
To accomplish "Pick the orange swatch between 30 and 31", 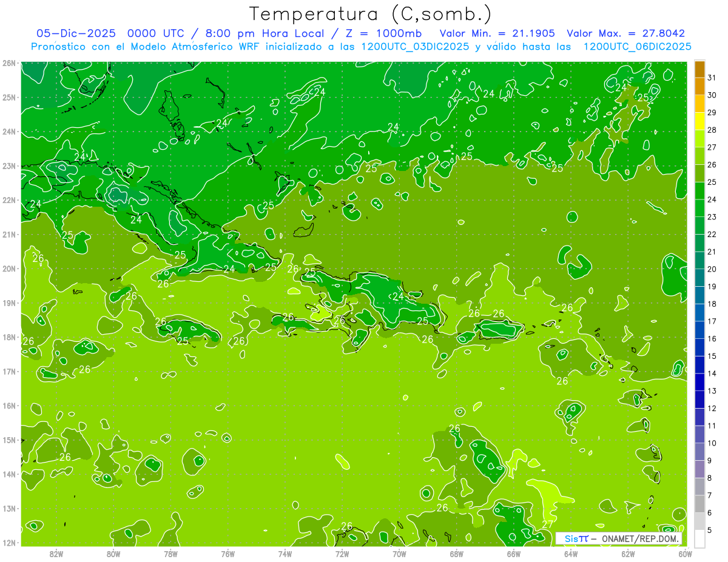I will point(699,86).
